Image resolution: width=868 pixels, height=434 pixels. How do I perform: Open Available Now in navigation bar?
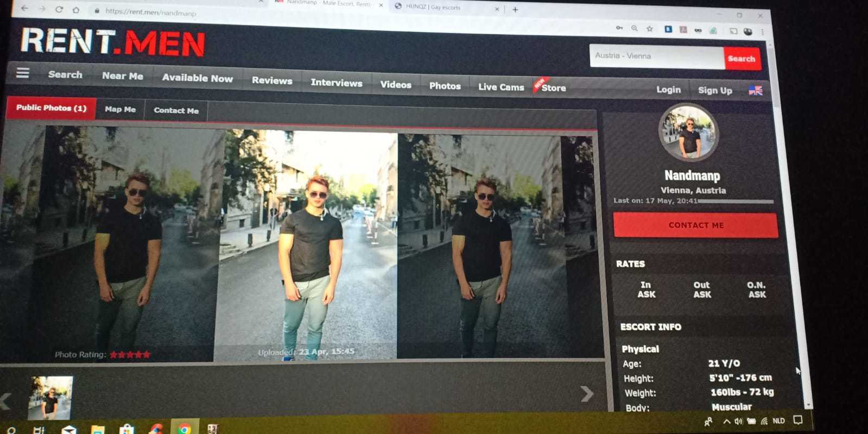coord(197,78)
